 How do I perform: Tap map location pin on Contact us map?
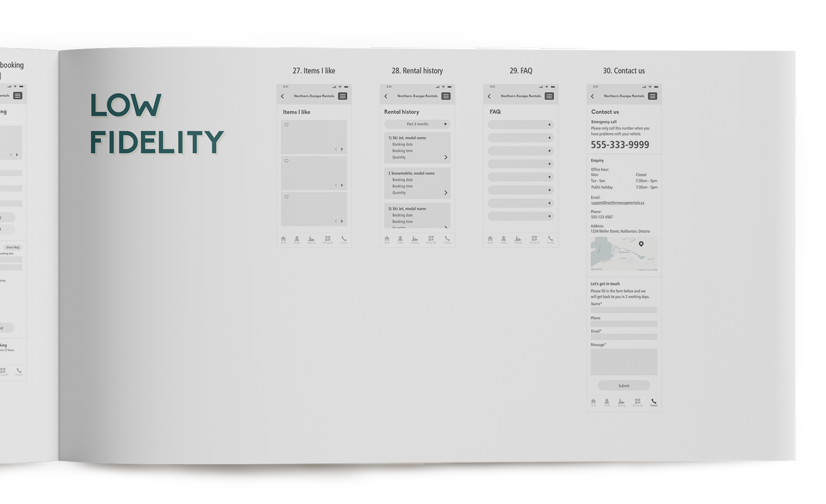(x=641, y=244)
